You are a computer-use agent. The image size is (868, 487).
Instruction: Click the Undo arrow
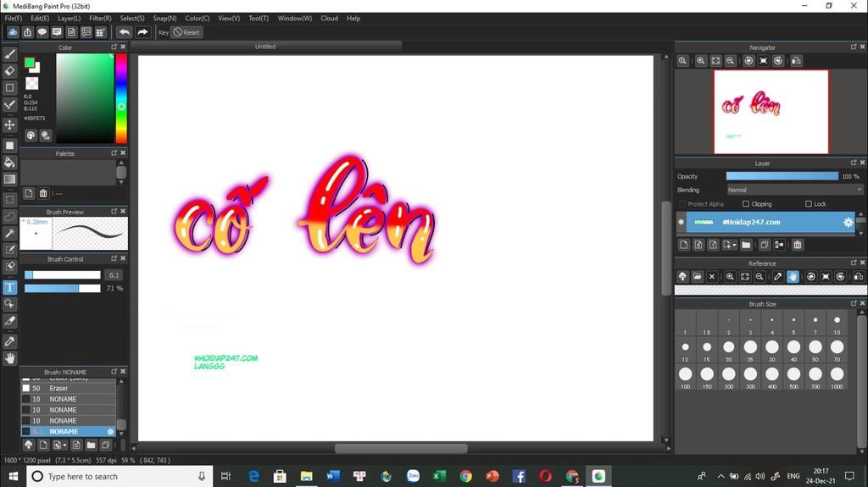125,32
